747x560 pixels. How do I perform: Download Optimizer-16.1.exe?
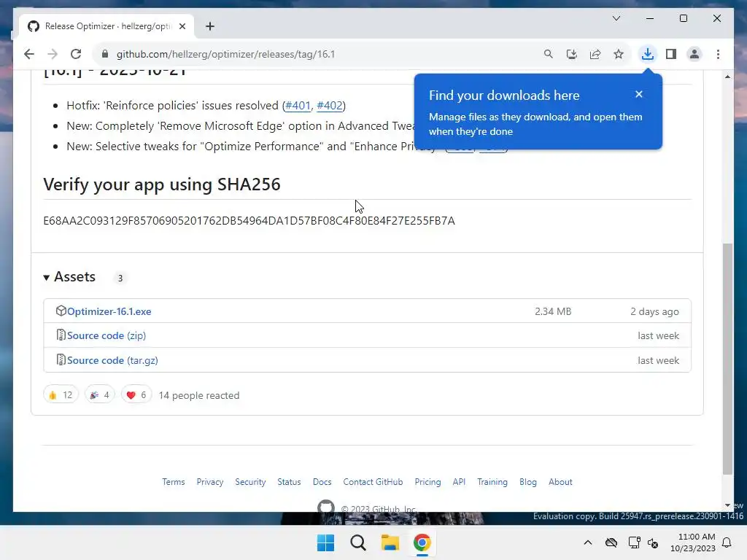click(109, 311)
